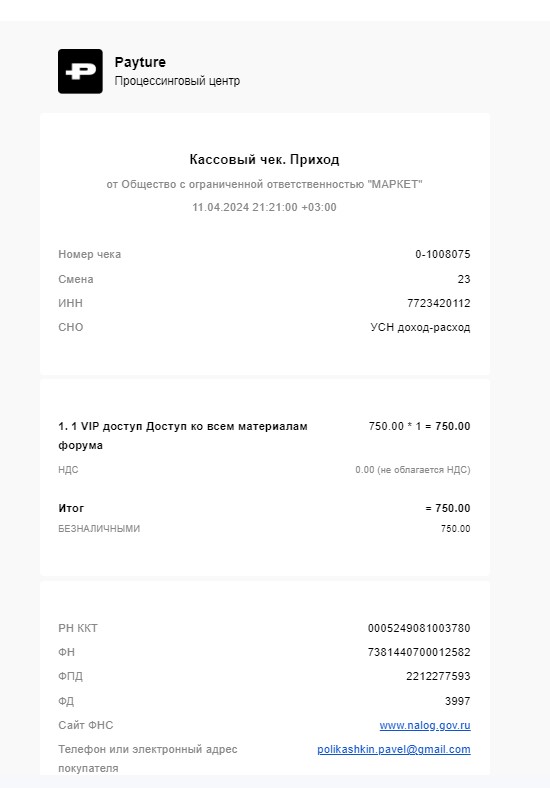Click the Смена shift value 23
This screenshot has height=788, width=550.
(x=464, y=279)
